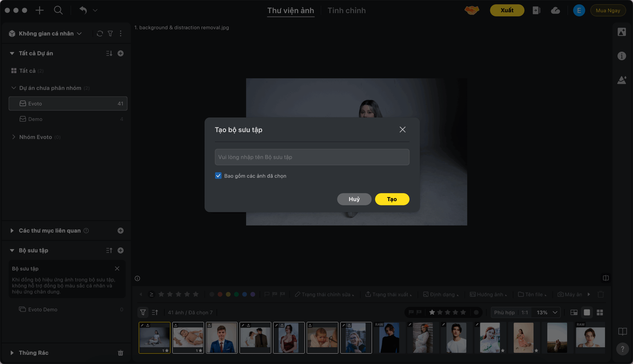Click the cloud sync icon
Image resolution: width=633 pixels, height=364 pixels.
click(555, 10)
